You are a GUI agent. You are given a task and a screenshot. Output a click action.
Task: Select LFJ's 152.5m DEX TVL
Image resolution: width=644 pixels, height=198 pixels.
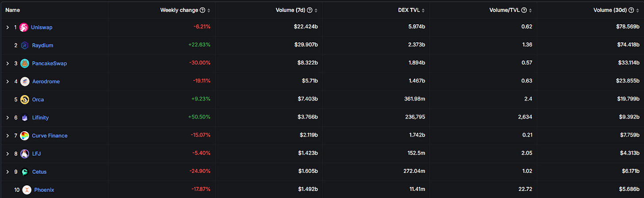[x=416, y=154]
